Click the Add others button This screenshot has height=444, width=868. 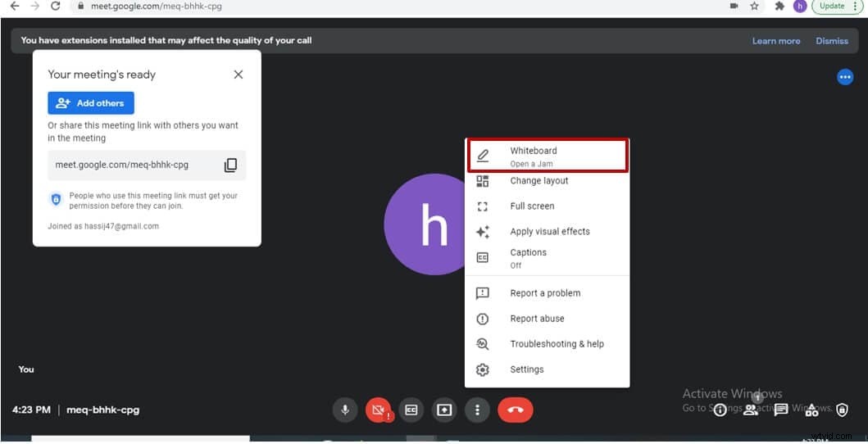(91, 103)
